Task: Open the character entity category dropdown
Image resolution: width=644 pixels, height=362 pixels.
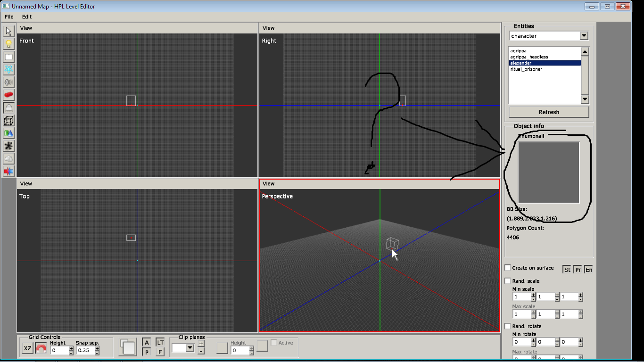Action: (x=584, y=36)
